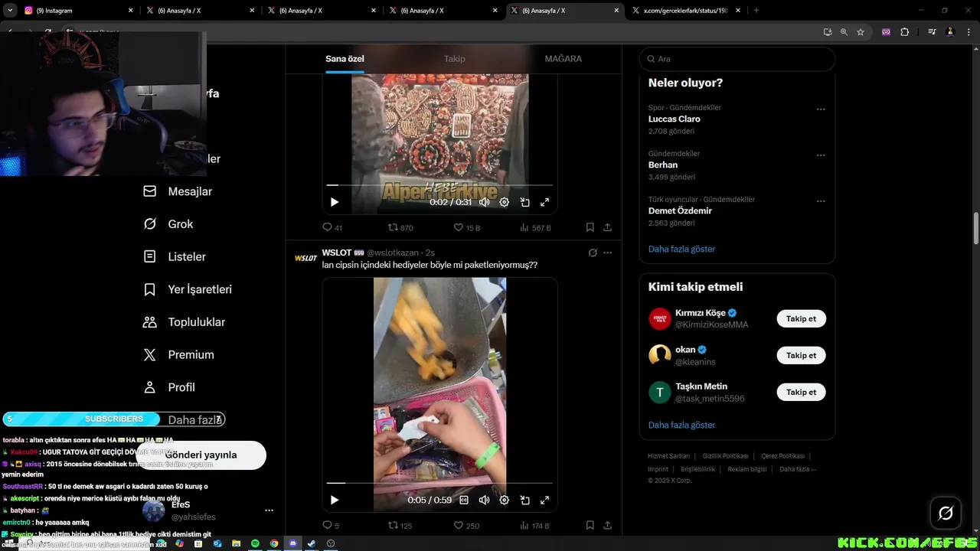Like the post with 15 B likes

pyautogui.click(x=467, y=227)
